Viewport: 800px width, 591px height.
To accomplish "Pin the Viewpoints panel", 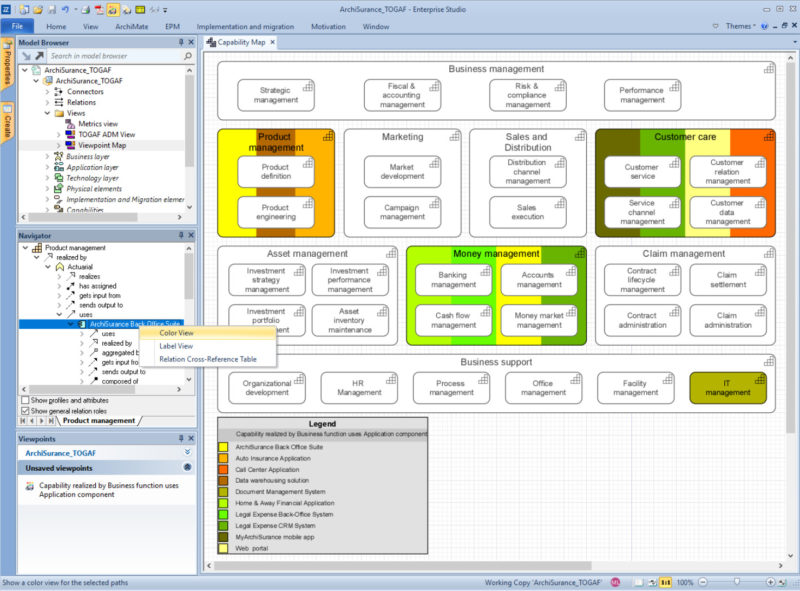I will point(181,438).
